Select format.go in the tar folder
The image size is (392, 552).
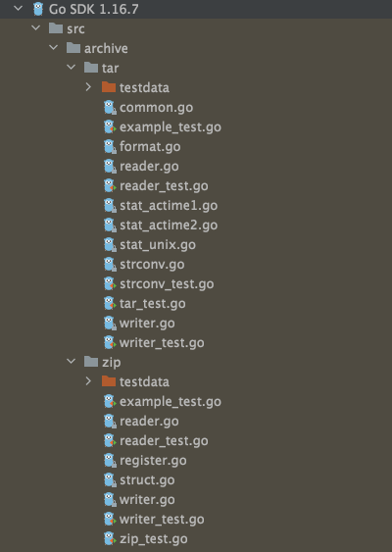pyautogui.click(x=150, y=147)
